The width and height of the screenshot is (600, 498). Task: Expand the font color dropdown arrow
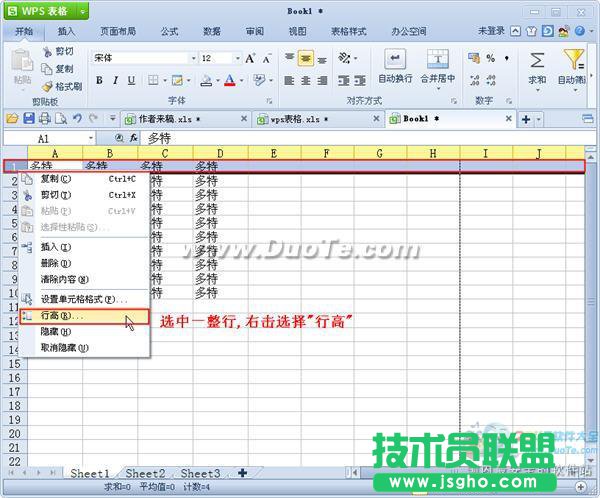click(x=241, y=80)
